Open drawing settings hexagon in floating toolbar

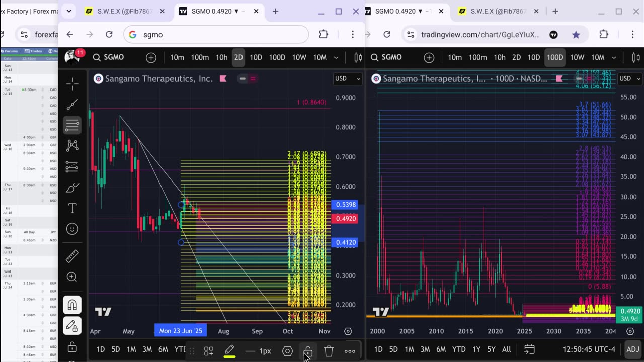coord(287,351)
